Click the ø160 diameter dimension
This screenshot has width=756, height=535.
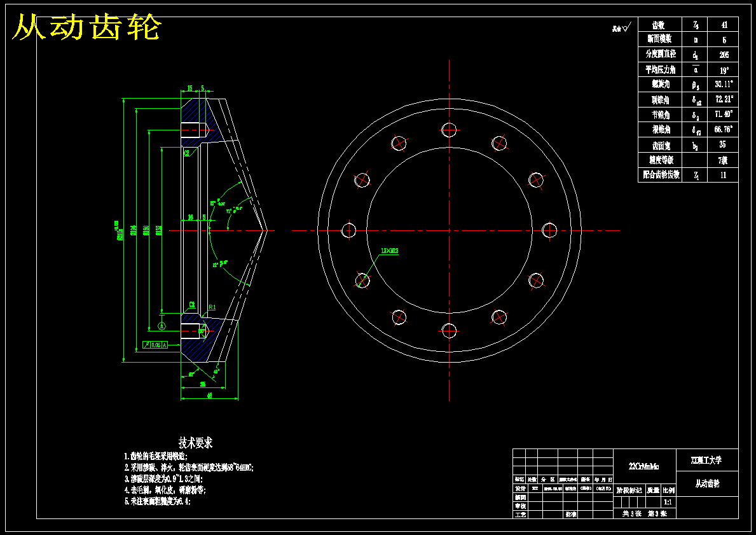[x=146, y=230]
